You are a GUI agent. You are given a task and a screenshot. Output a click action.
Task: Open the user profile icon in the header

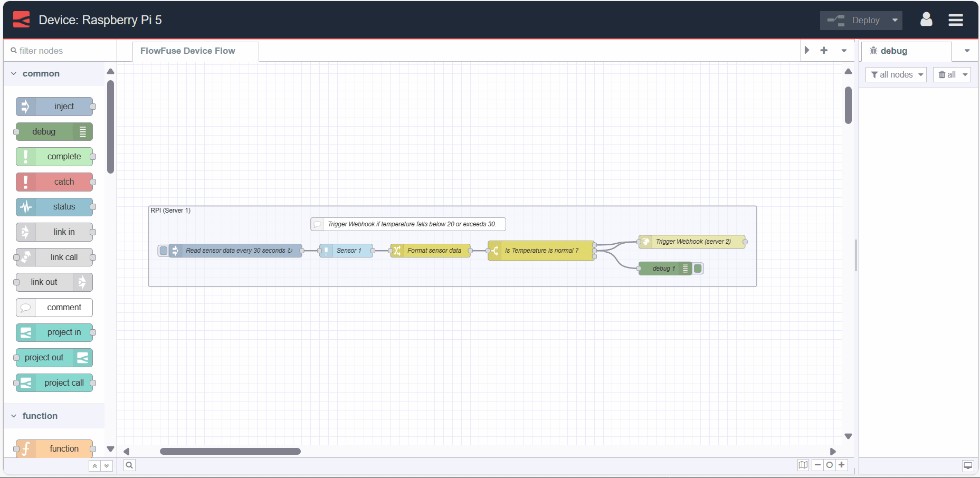pyautogui.click(x=926, y=20)
